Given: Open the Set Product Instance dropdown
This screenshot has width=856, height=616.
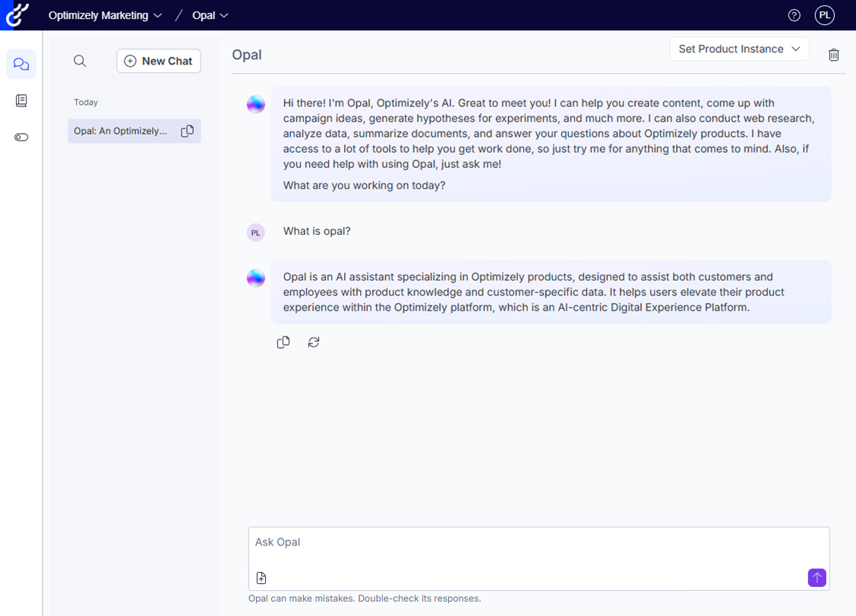Looking at the screenshot, I should 739,49.
